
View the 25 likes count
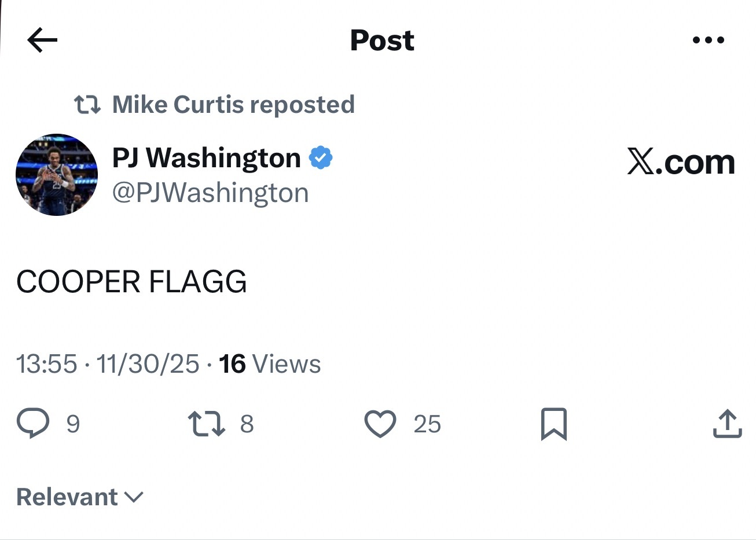[x=427, y=424]
